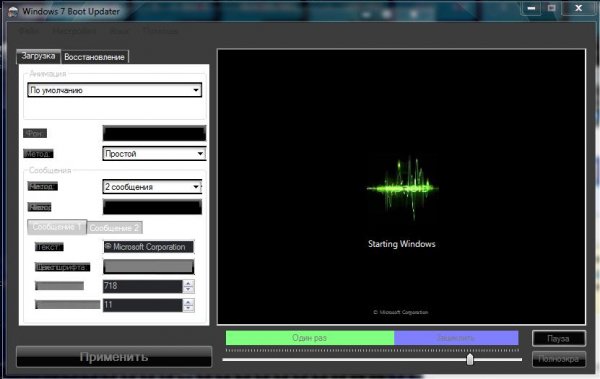Open the Язык menu
600x379 pixels.
tap(119, 31)
